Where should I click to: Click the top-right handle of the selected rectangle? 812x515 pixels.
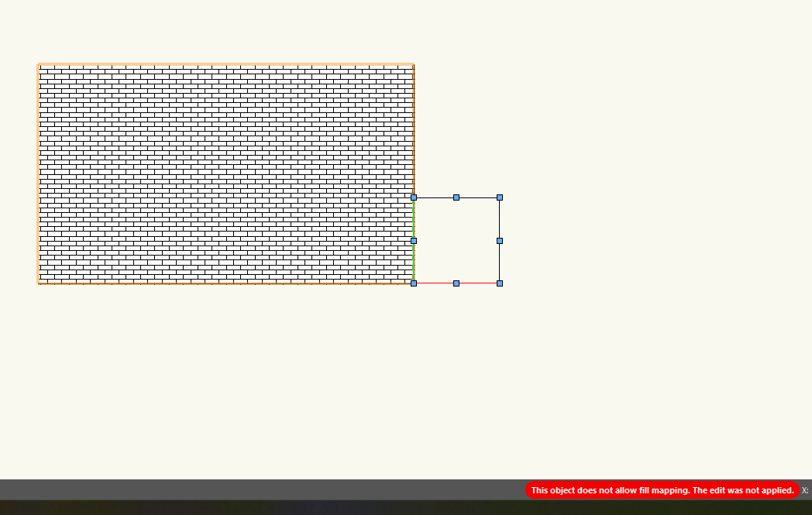tap(500, 197)
